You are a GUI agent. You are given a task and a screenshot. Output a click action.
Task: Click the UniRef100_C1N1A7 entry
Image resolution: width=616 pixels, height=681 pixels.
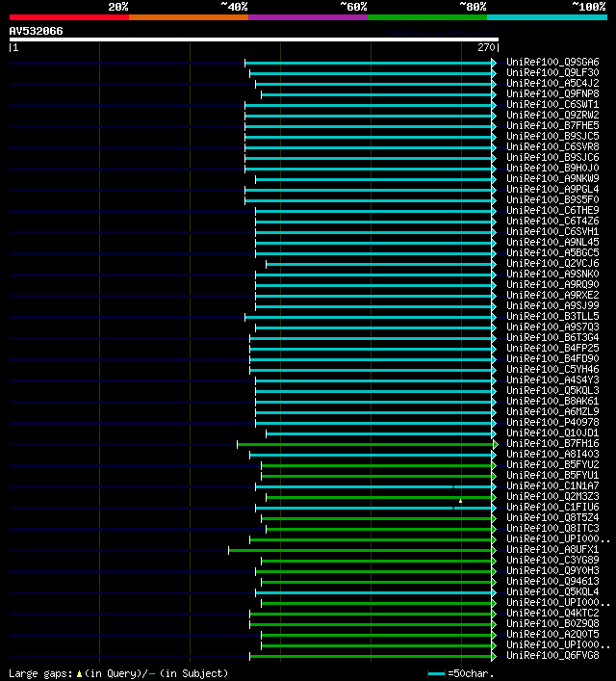click(x=552, y=486)
